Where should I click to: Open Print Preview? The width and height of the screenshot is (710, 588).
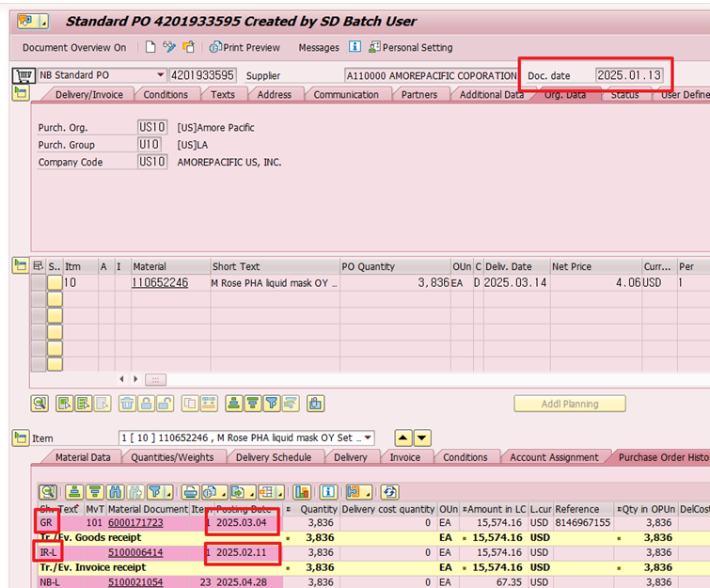[245, 47]
